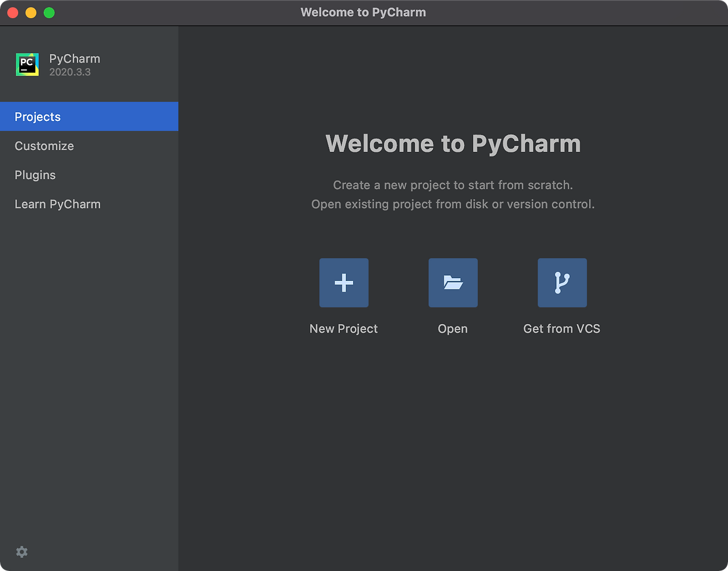The image size is (728, 571).
Task: Minimize the window with yellow button
Action: coord(31,12)
